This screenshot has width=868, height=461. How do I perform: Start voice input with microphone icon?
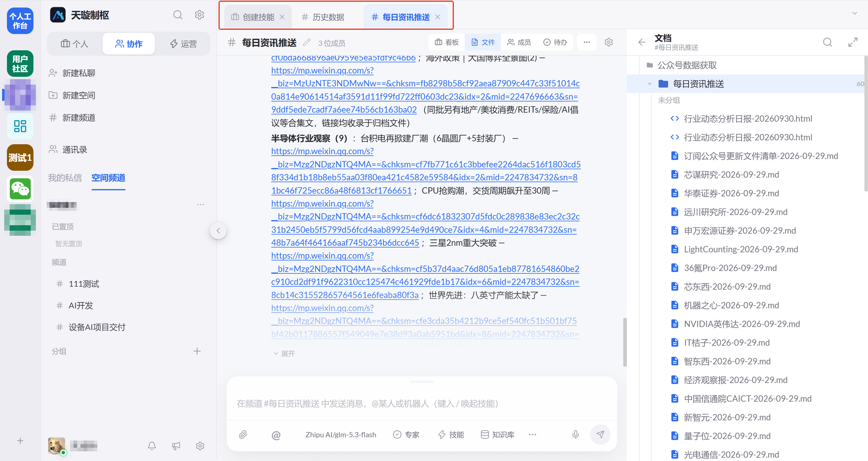click(x=576, y=435)
